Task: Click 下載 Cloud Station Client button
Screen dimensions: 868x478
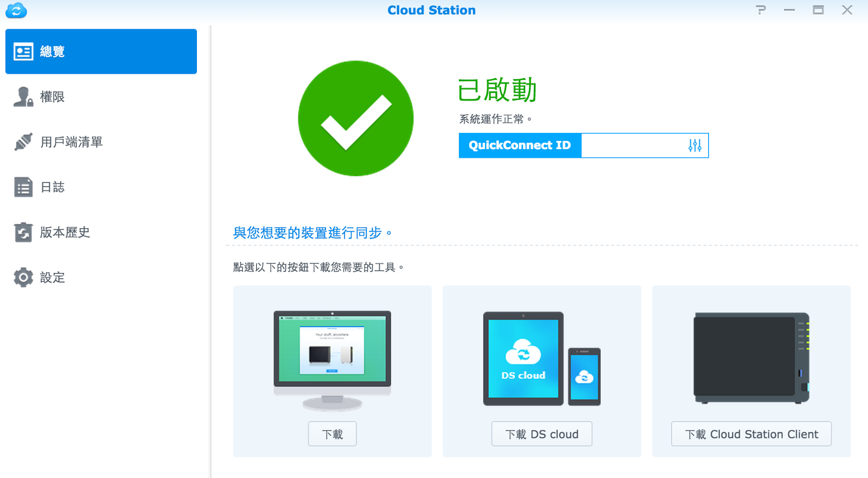Action: [751, 434]
